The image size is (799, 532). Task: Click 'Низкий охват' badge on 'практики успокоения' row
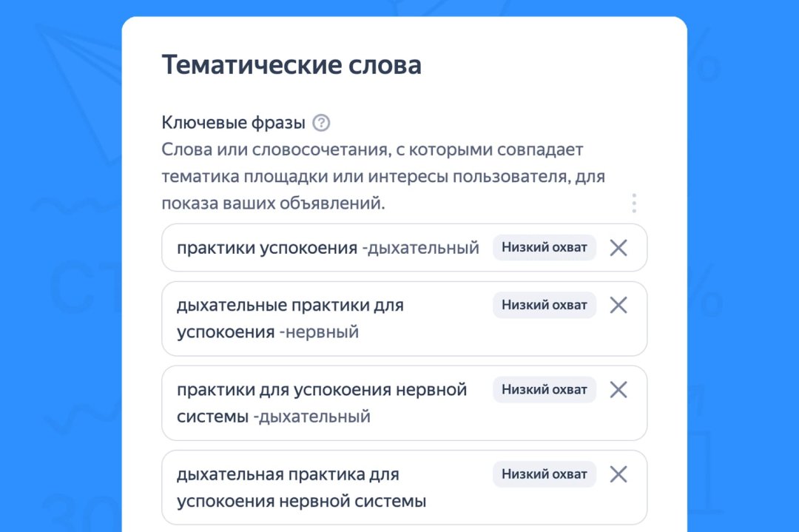(x=544, y=248)
